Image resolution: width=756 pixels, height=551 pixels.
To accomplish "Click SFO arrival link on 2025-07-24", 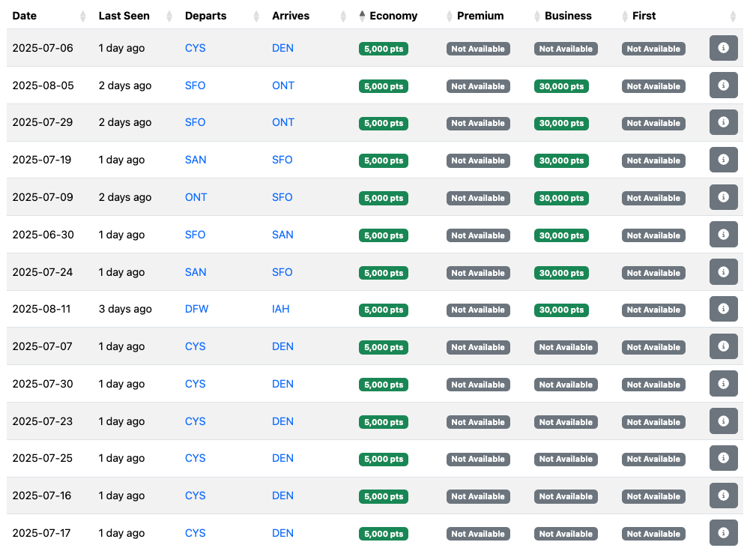I will [x=282, y=272].
